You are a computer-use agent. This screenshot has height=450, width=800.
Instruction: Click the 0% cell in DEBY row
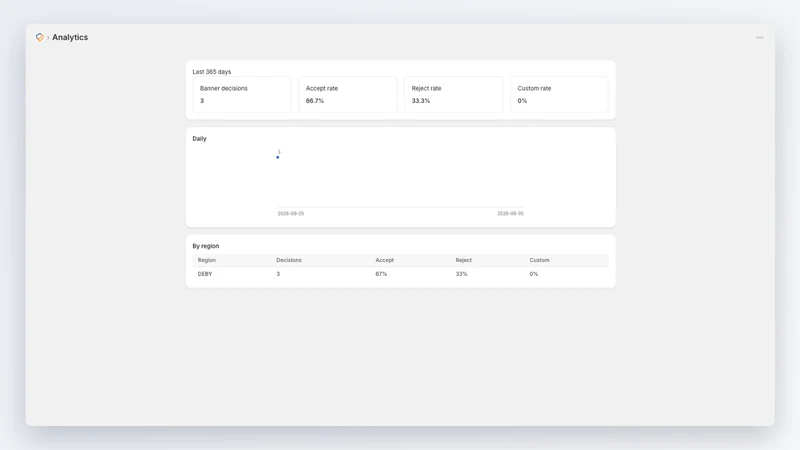coord(534,274)
